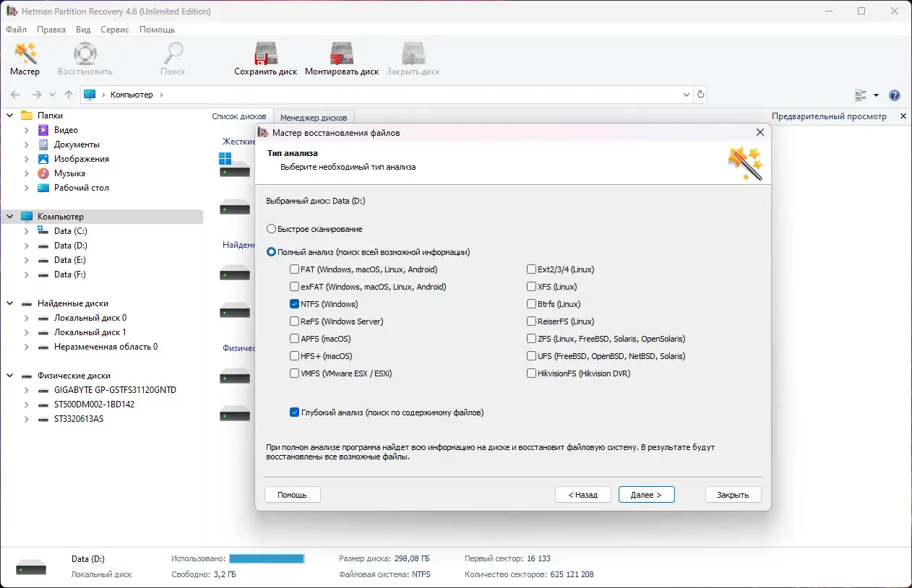
Task: Click GIGABYTE GP-GSTFS31120GNTD disk icon
Action: click(x=43, y=390)
